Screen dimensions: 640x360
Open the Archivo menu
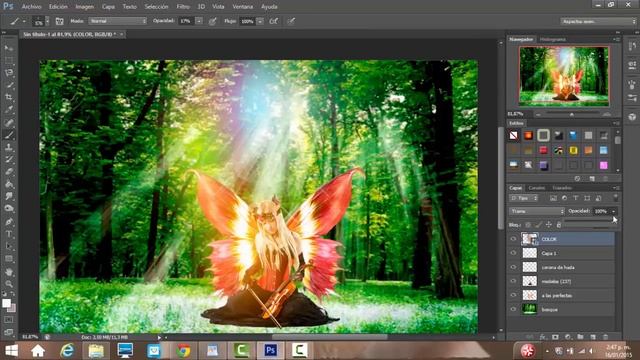[x=31, y=7]
